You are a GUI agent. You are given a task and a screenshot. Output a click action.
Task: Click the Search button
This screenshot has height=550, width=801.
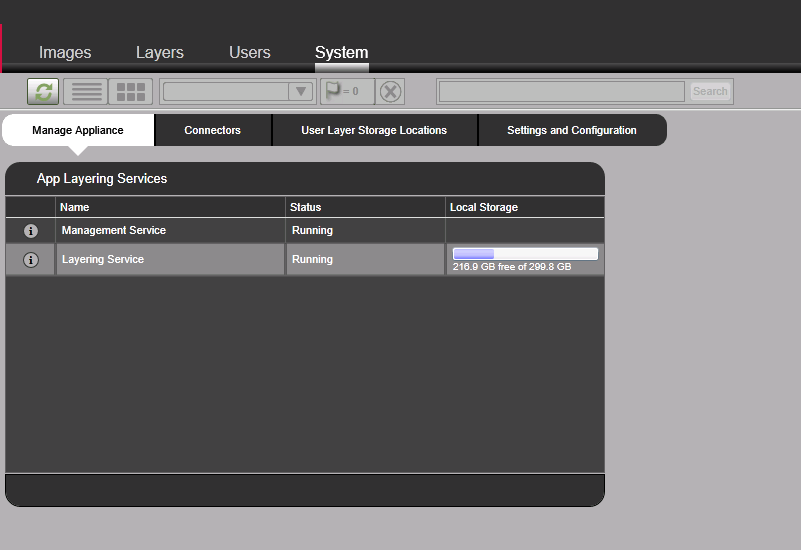[710, 91]
